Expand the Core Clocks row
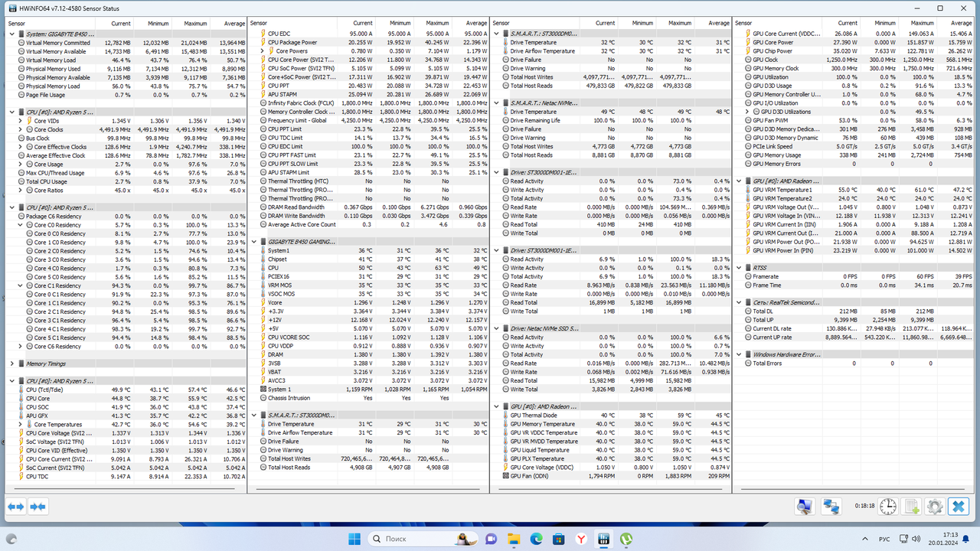980x551 pixels. point(21,129)
